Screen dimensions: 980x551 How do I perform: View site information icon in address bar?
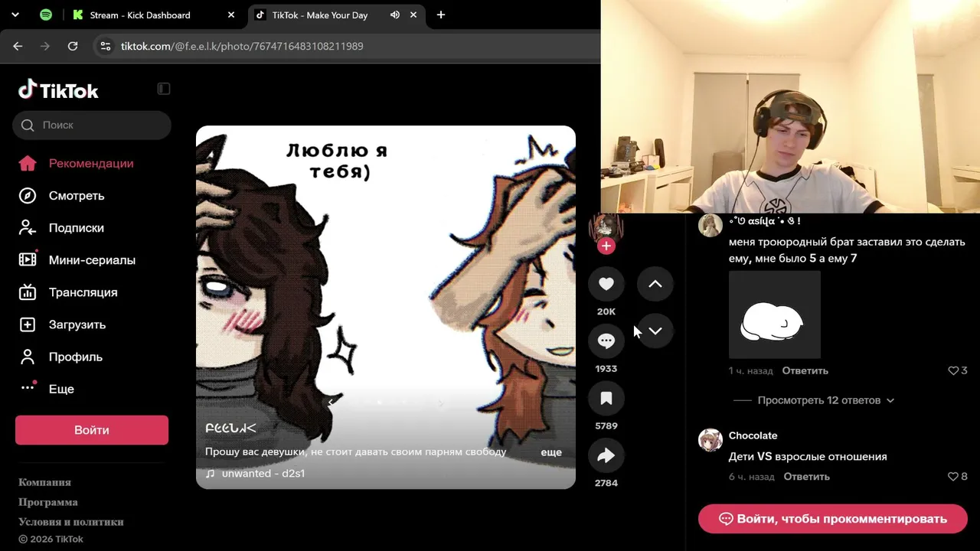tap(106, 46)
